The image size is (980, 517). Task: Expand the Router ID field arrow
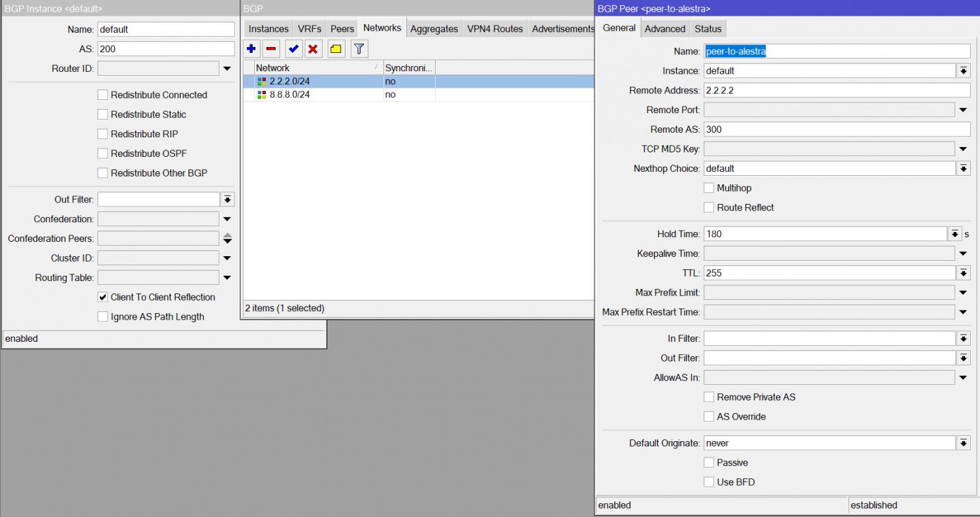[x=227, y=69]
